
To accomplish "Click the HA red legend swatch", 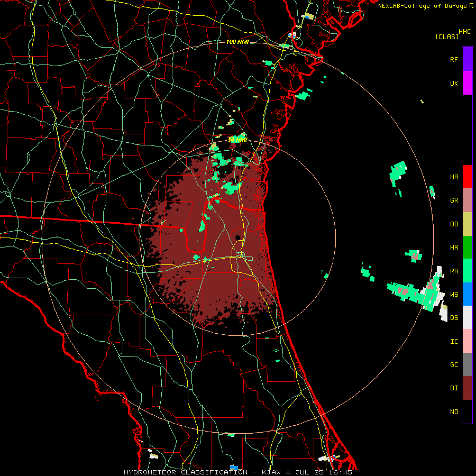I will (467, 177).
